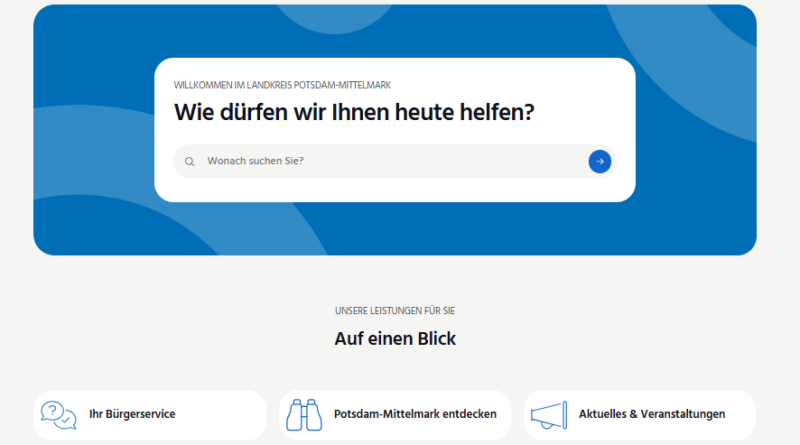Click 'UNSERE LEISTUNGEN FÜR SIE' text
The width and height of the screenshot is (800, 445).
395,311
